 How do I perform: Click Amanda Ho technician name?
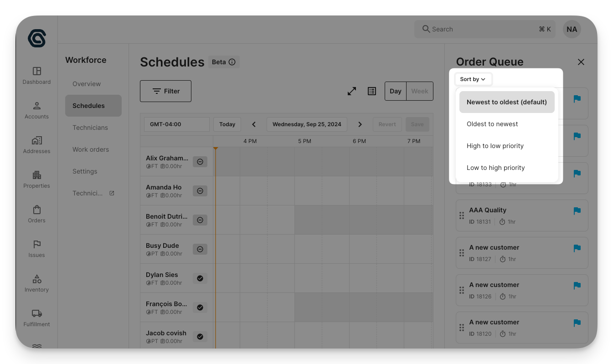(164, 187)
